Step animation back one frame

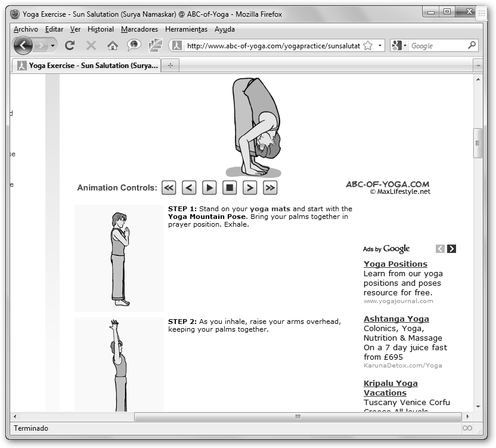189,188
